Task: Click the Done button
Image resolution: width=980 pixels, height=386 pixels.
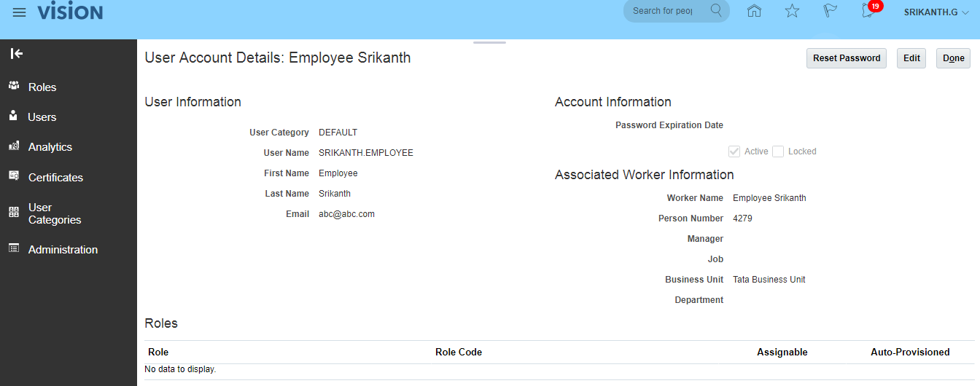Action: (953, 58)
